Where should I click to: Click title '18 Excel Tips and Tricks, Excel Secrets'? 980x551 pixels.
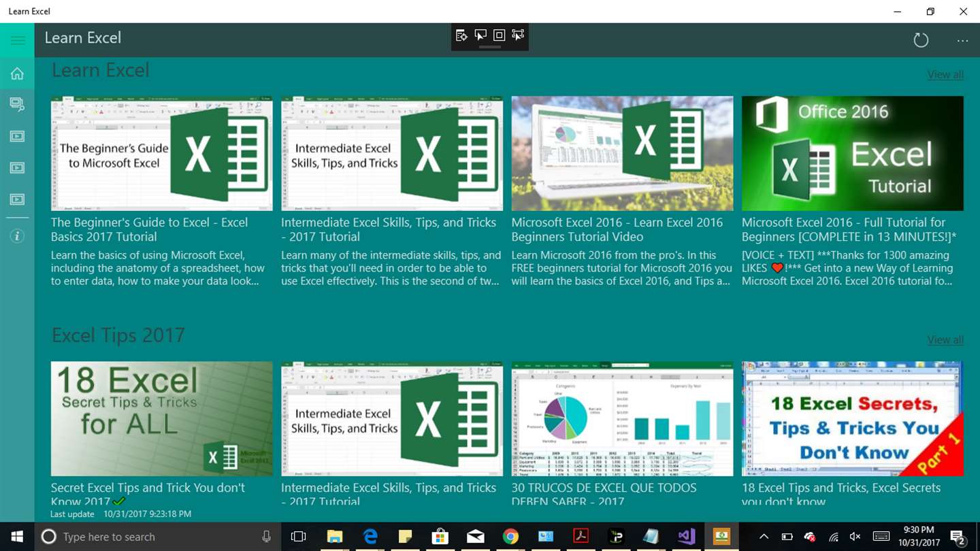841,495
